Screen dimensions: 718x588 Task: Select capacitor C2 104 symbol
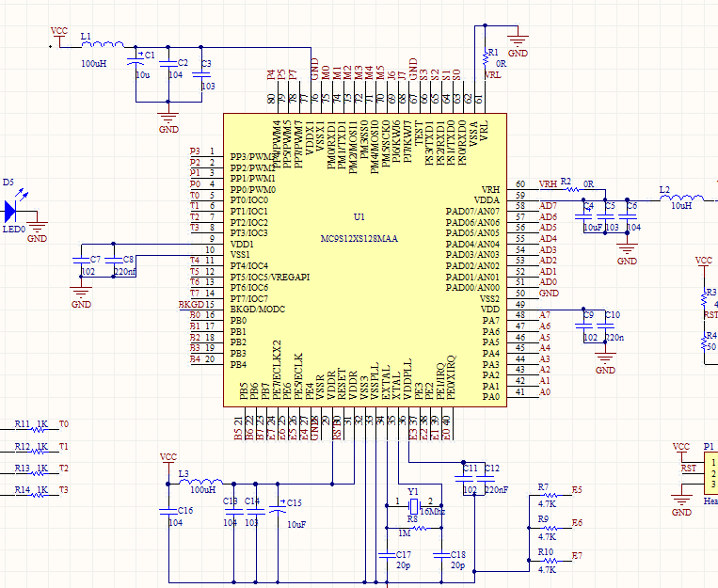pyautogui.click(x=168, y=63)
